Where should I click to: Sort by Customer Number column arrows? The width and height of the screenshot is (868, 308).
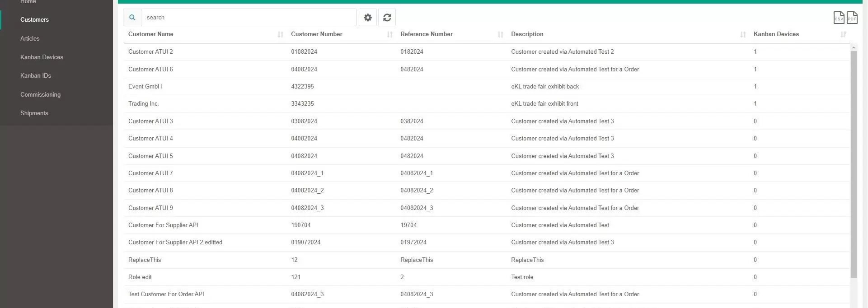coord(389,34)
